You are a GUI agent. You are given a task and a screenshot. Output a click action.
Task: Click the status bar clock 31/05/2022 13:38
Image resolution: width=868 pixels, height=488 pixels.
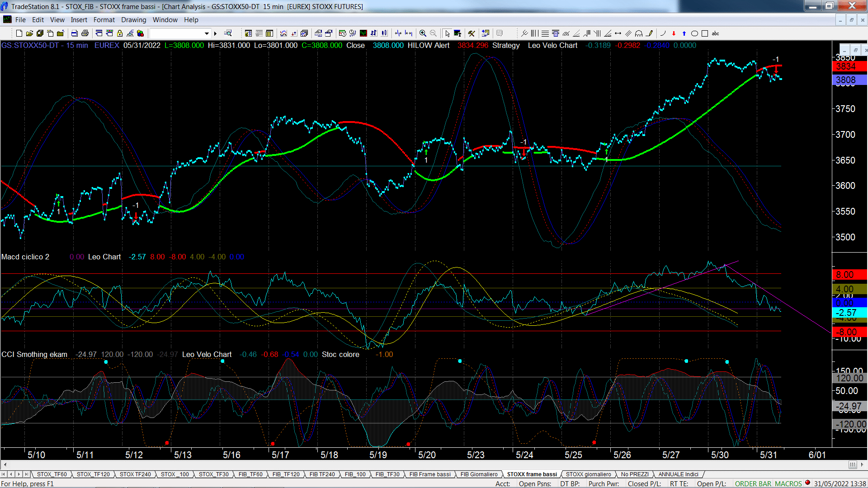point(840,484)
